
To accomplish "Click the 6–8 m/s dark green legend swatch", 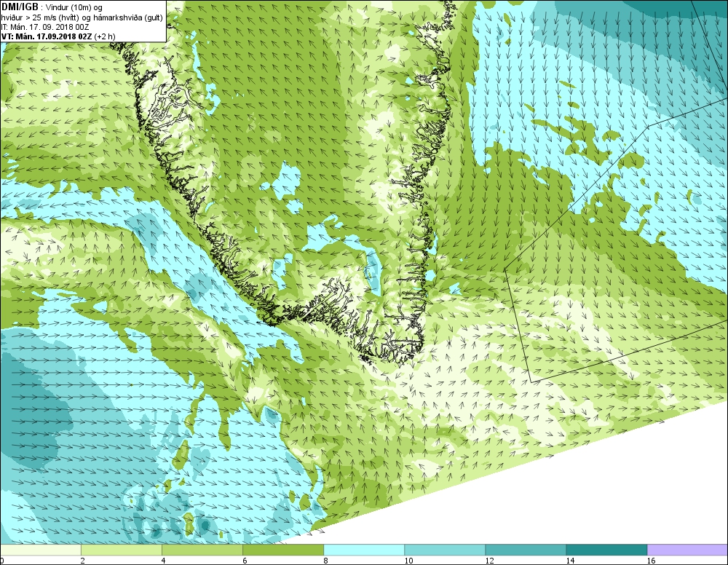I will [283, 550].
